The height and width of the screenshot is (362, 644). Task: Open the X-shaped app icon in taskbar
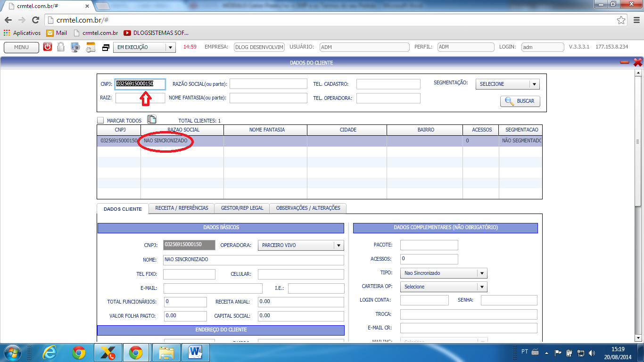click(x=108, y=353)
